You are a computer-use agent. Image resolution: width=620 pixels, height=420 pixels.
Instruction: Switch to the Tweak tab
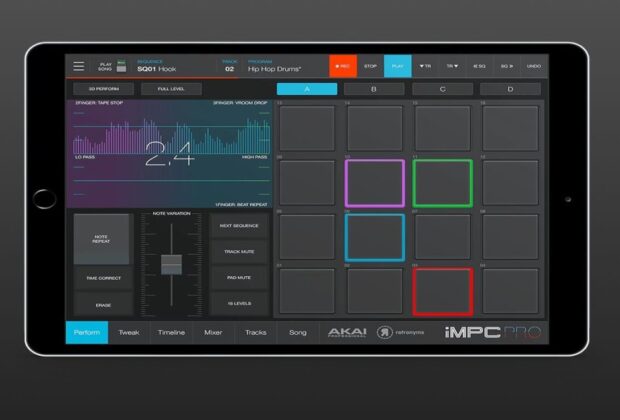click(129, 332)
